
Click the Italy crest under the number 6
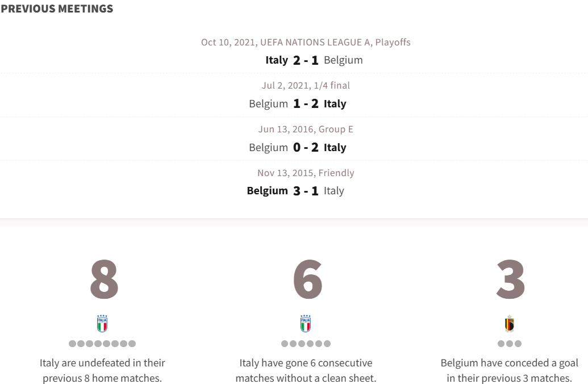point(306,323)
